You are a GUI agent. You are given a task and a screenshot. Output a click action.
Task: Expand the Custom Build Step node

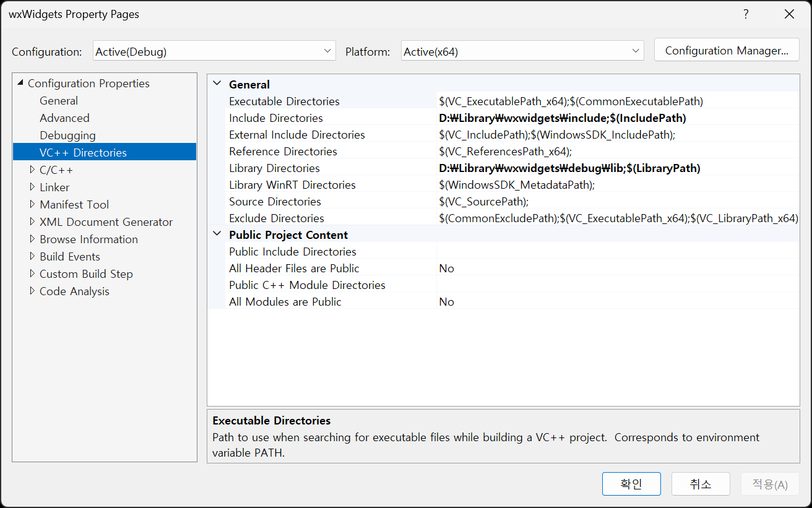click(x=33, y=273)
